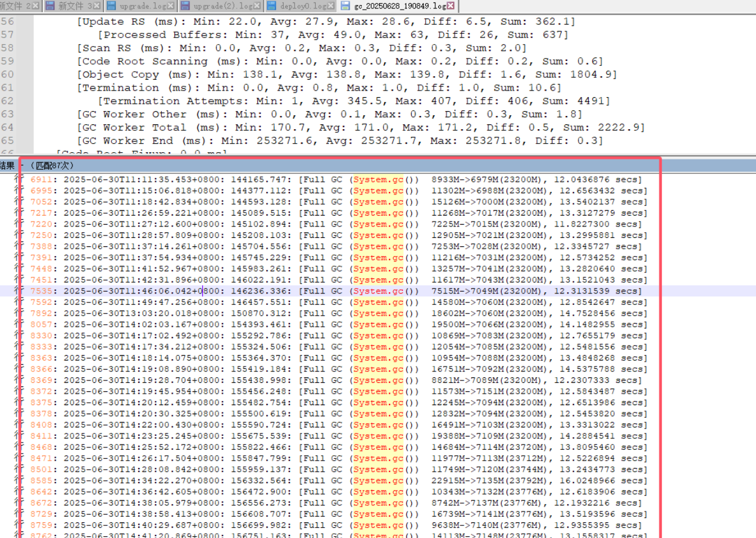Click the search results header 匹配87次

click(x=52, y=165)
